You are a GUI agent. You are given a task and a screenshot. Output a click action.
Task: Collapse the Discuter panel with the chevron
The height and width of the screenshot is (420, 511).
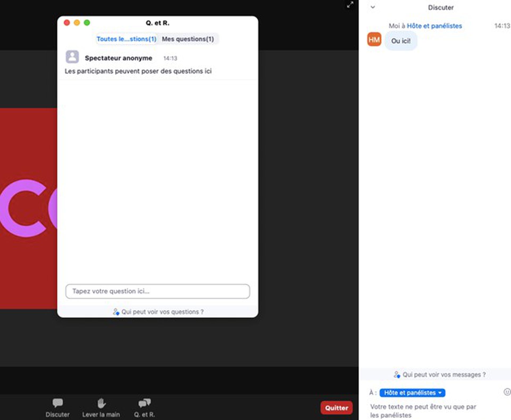pos(373,7)
